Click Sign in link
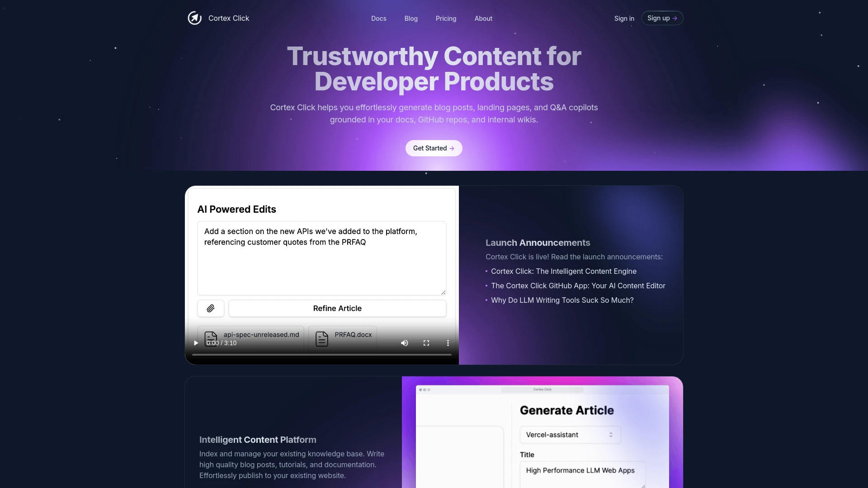The height and width of the screenshot is (488, 868). [x=624, y=18]
